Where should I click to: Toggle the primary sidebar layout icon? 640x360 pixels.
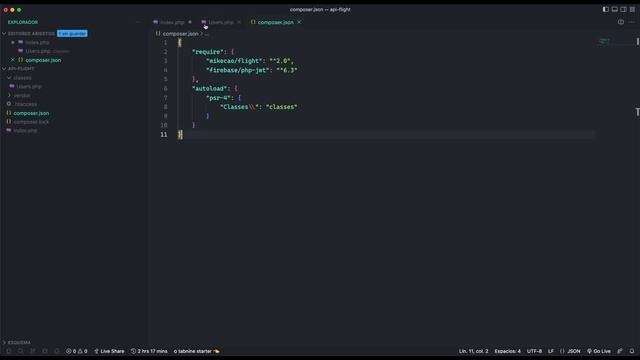click(606, 9)
